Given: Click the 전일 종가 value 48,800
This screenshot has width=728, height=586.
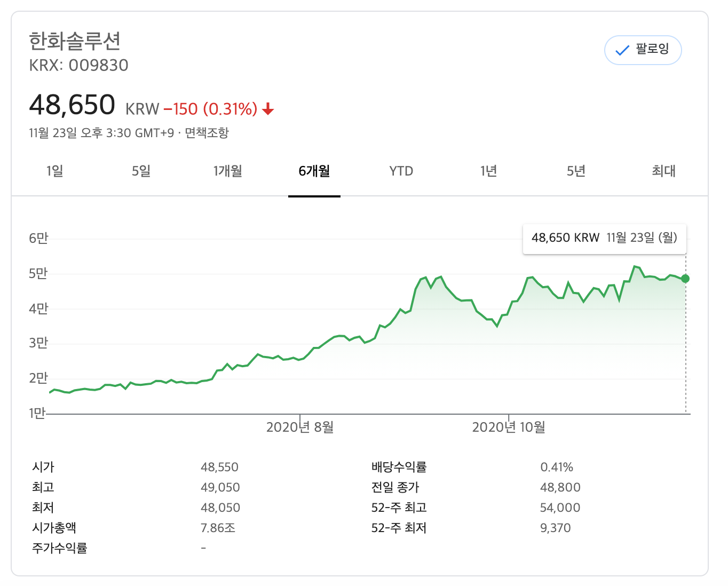Looking at the screenshot, I should (x=560, y=488).
